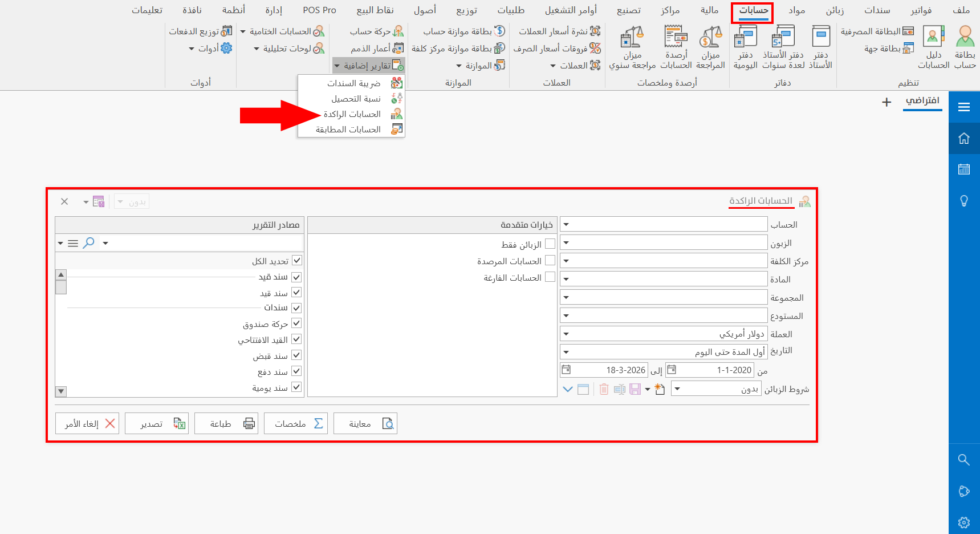Screen dimensions: 980x534
Task: Click the sidebar search magnifier icon
Action: [964, 460]
